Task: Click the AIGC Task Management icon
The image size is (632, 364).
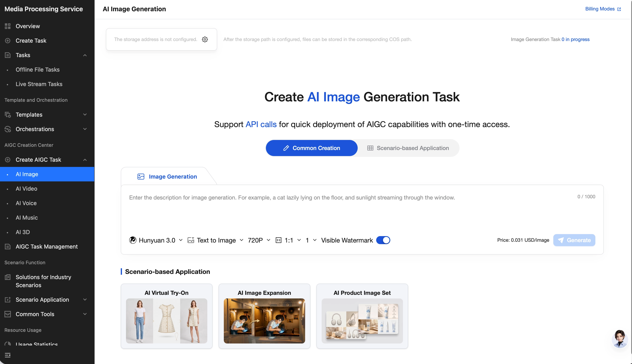Action: pos(8,247)
